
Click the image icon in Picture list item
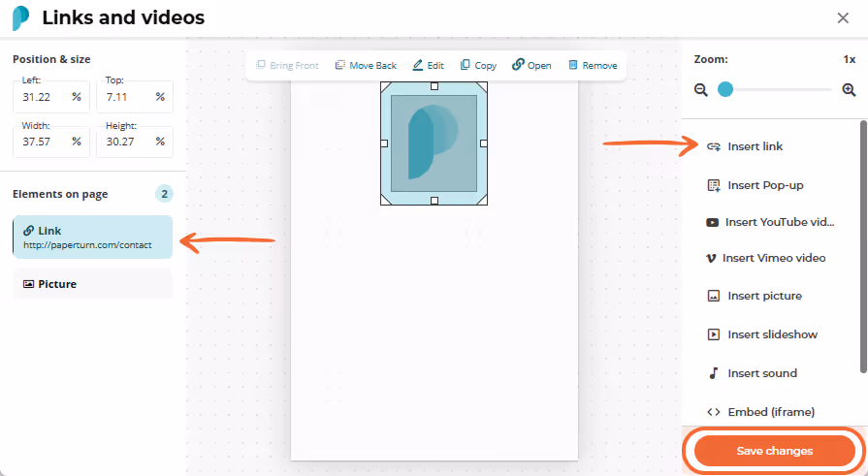[28, 284]
